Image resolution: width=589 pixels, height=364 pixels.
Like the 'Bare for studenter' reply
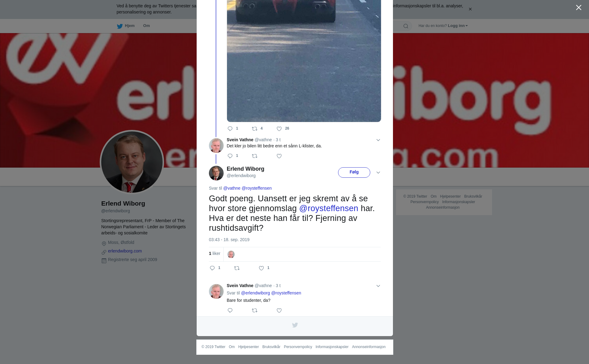tap(279, 311)
